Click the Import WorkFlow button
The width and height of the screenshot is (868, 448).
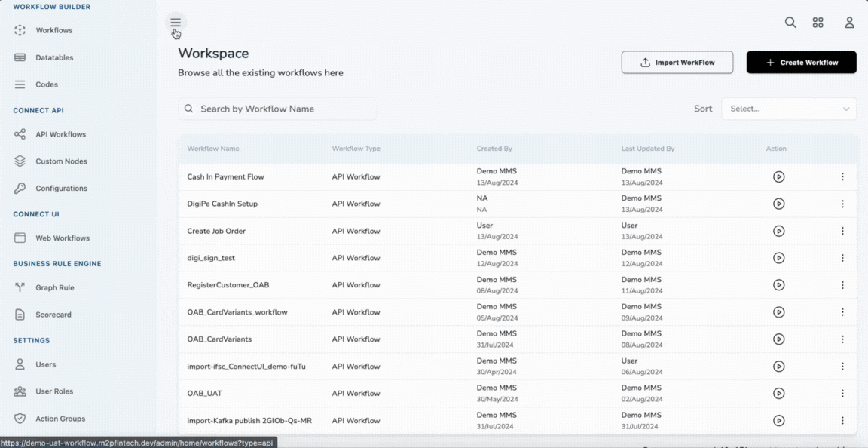pyautogui.click(x=677, y=63)
